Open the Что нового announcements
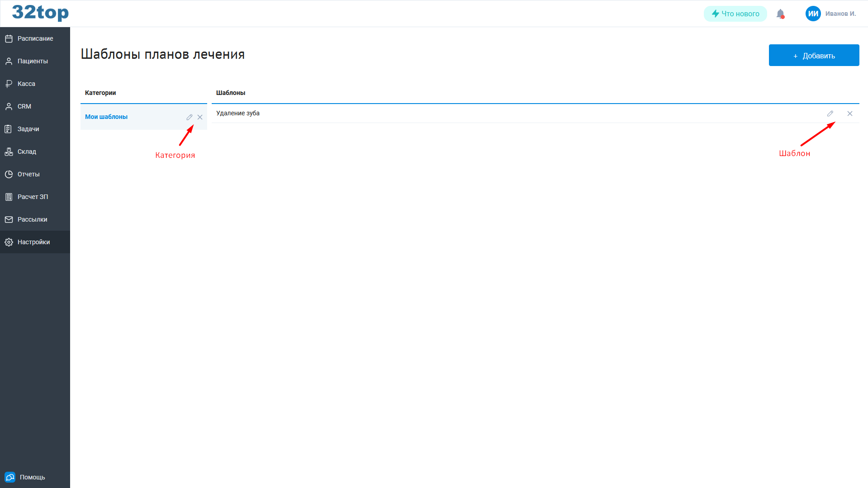The width and height of the screenshot is (868, 488). [x=735, y=14]
